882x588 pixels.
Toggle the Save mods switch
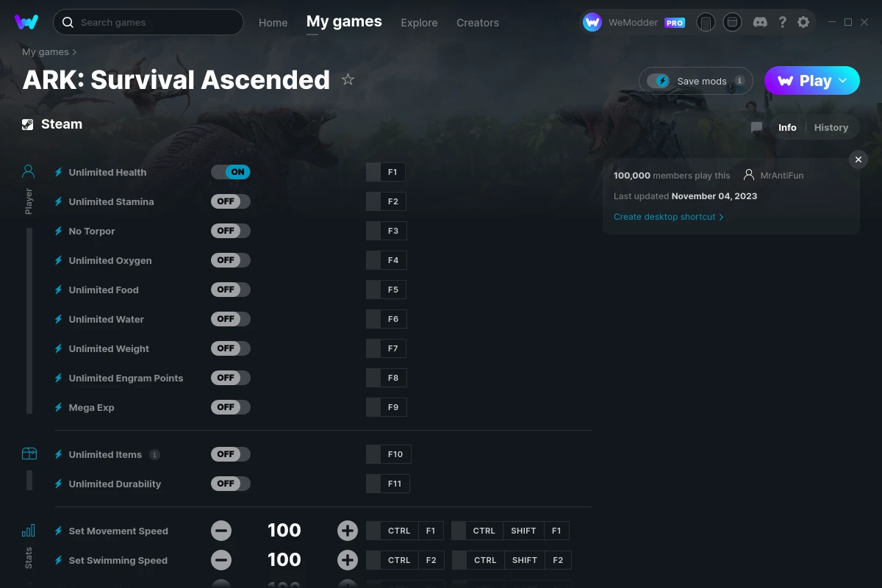tap(659, 81)
